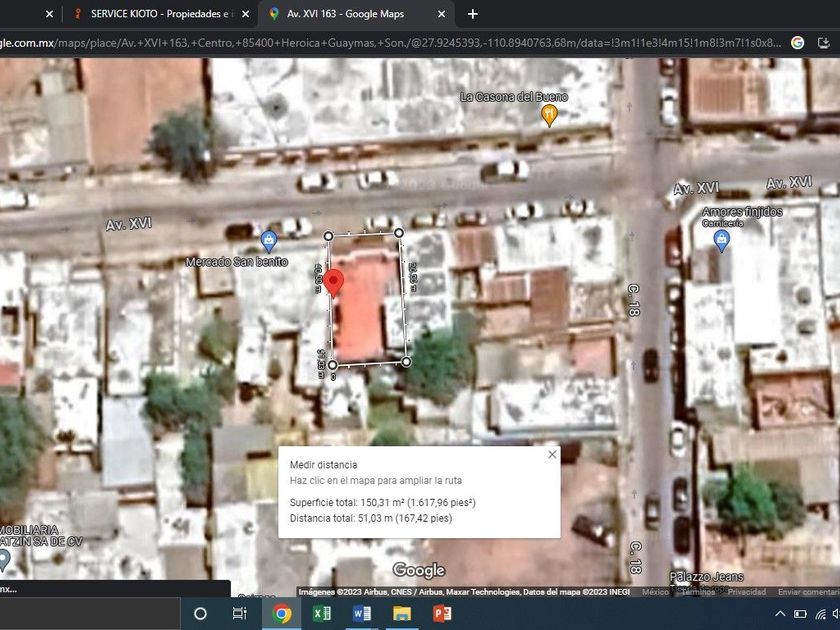Select the Amores fingidos shop marker
840x630 pixels.
click(721, 240)
